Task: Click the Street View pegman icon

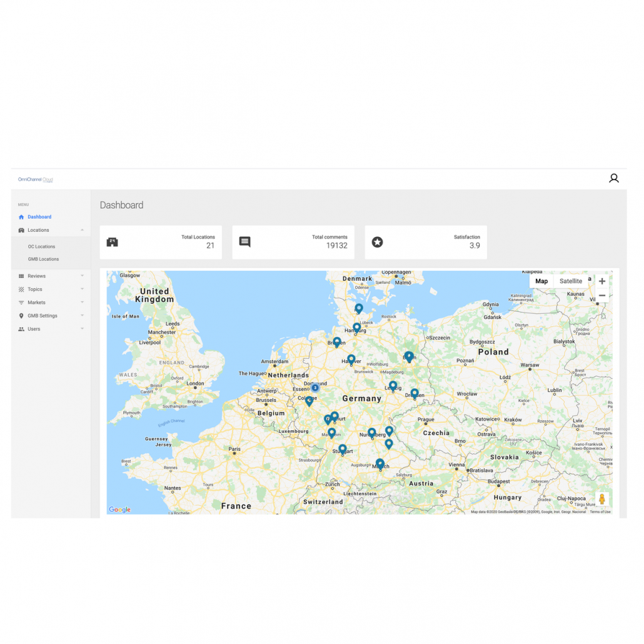Action: click(x=601, y=499)
